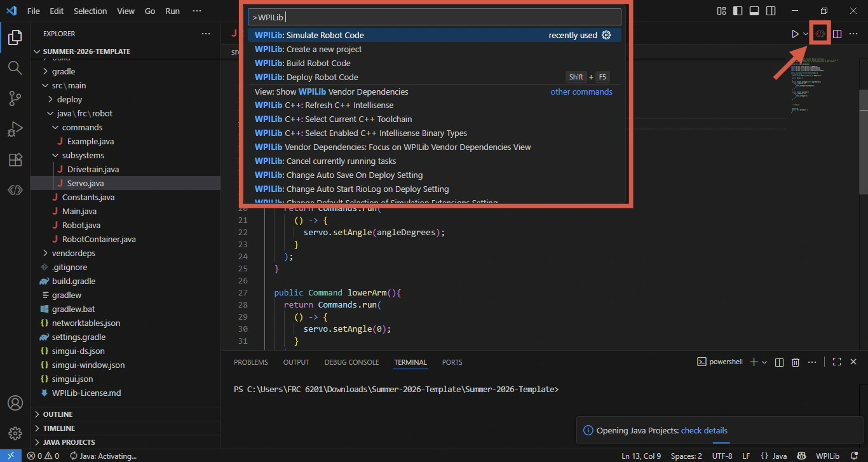Open the Selection menu

click(x=90, y=11)
